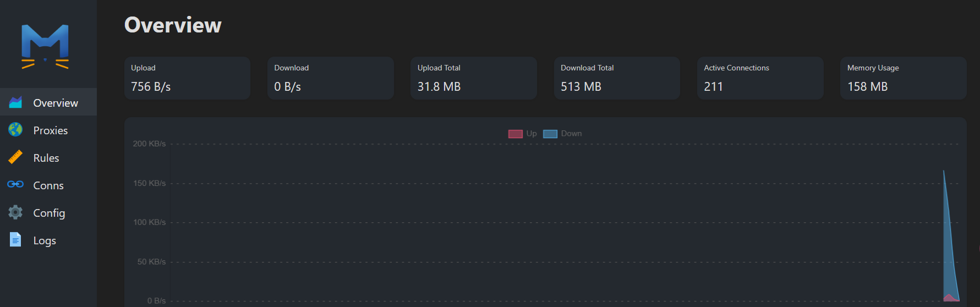Screen dimensions: 980x307
Task: Click the Overview page heading
Action: pos(173,25)
